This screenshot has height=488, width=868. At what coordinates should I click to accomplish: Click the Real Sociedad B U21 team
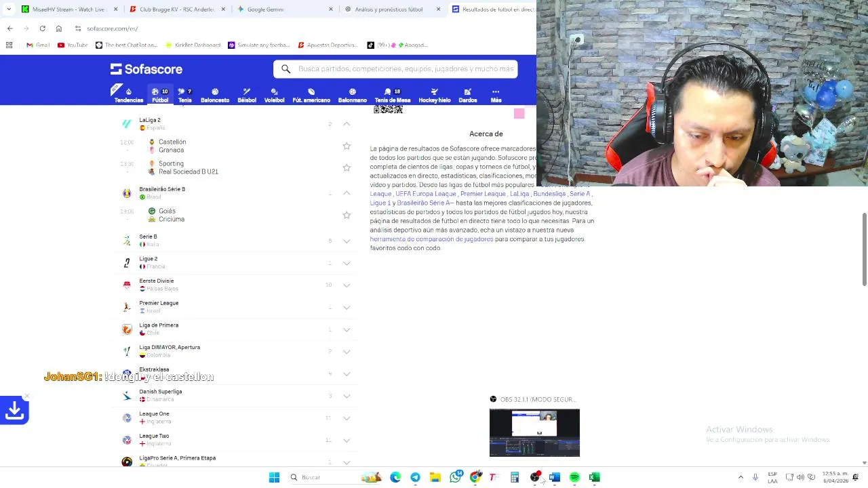(189, 171)
